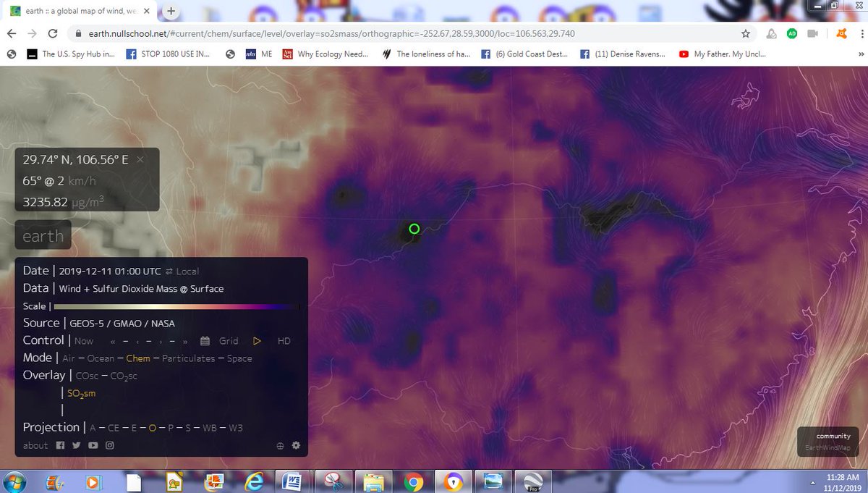Step back one day with double left chevron
Screen dimensions: 868x493
[x=114, y=341]
